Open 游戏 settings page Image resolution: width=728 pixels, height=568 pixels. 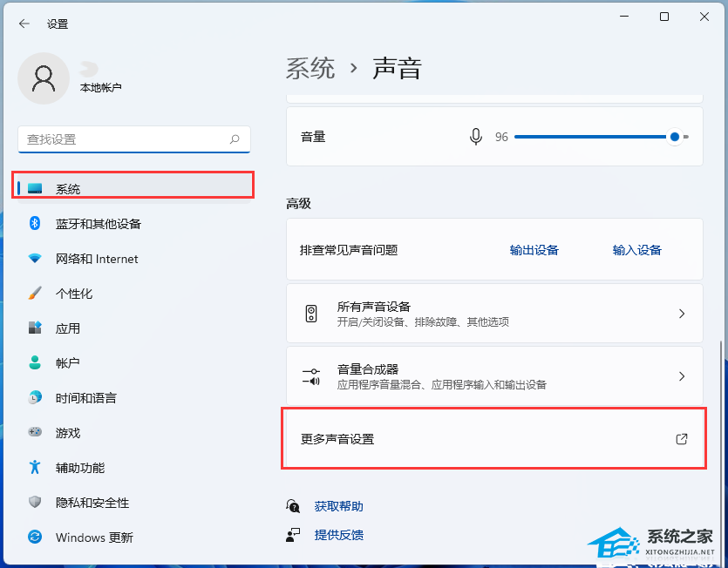(x=133, y=432)
